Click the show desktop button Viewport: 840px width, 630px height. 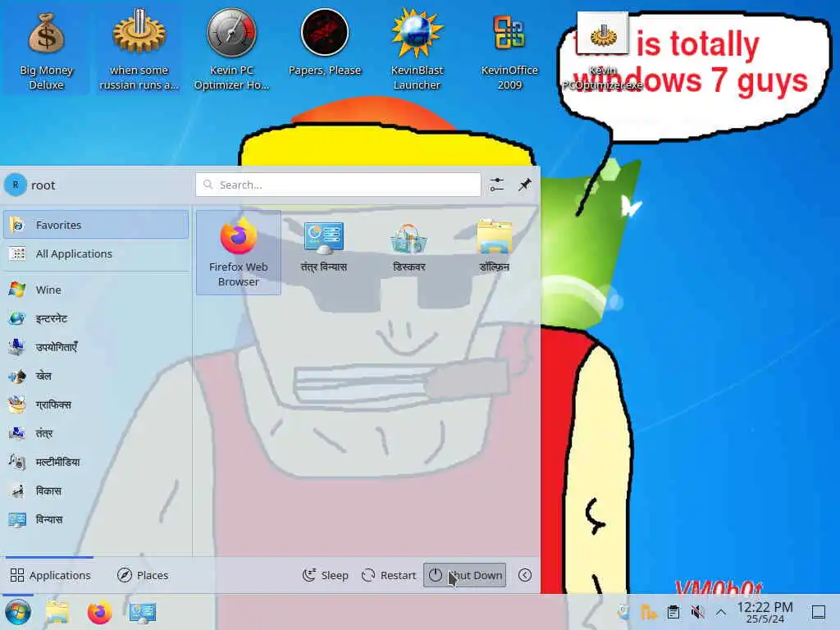(x=819, y=612)
